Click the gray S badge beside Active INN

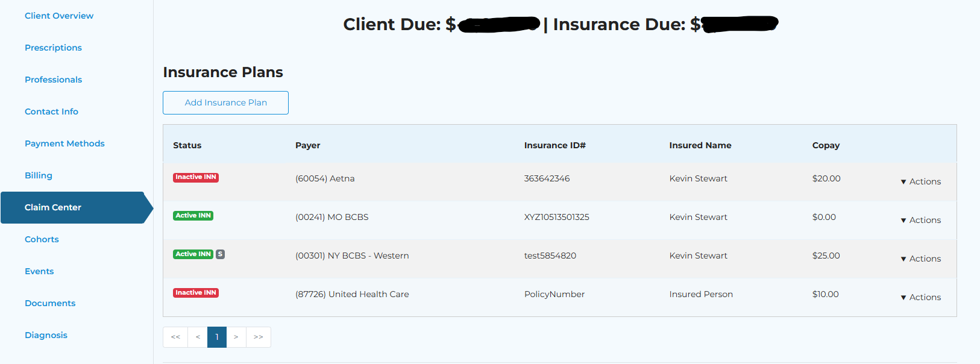(x=221, y=254)
